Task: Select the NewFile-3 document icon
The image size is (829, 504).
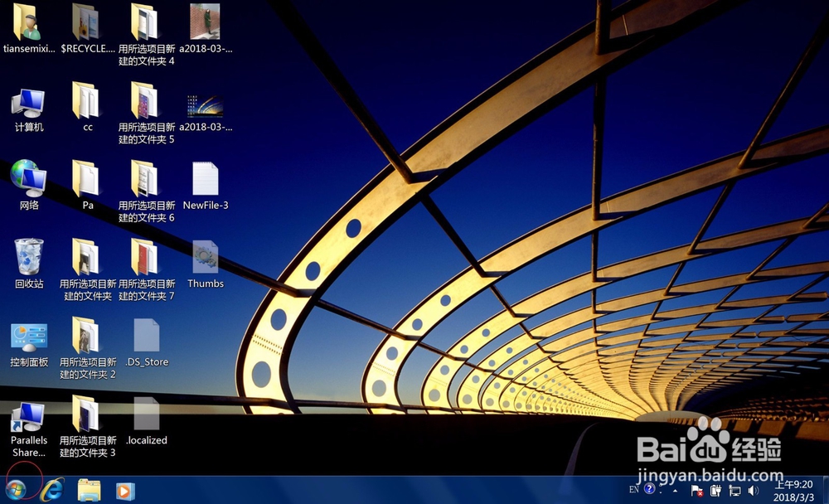Action: [x=205, y=179]
